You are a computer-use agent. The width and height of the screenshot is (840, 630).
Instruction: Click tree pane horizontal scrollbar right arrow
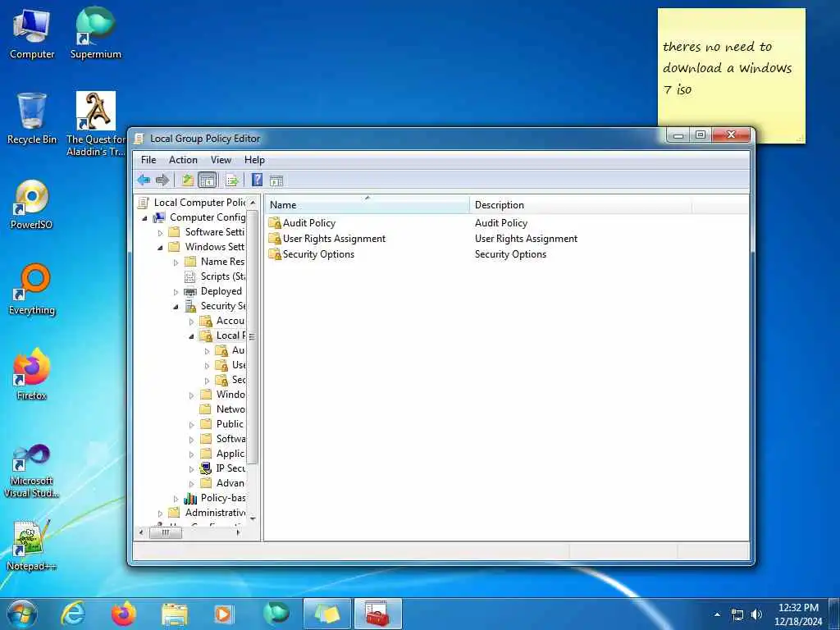[x=239, y=532]
